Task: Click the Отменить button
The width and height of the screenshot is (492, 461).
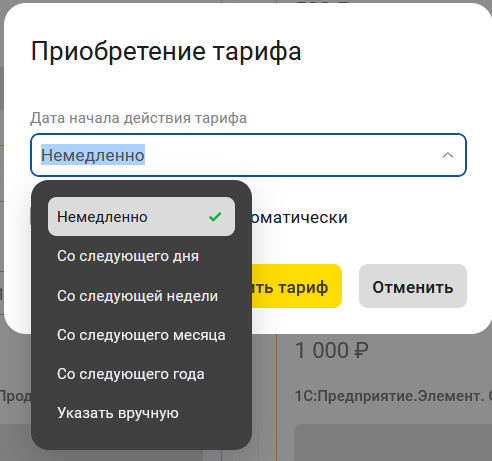Action: click(413, 286)
